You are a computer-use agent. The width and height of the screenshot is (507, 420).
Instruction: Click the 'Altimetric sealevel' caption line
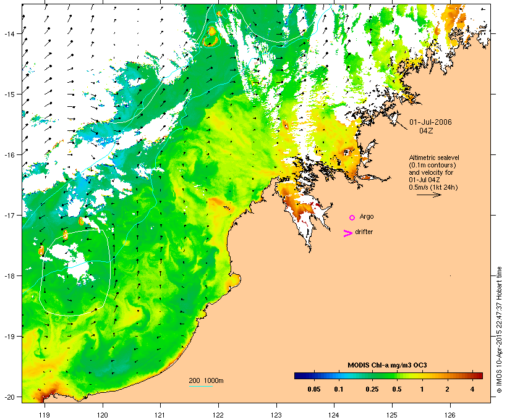[x=434, y=157]
